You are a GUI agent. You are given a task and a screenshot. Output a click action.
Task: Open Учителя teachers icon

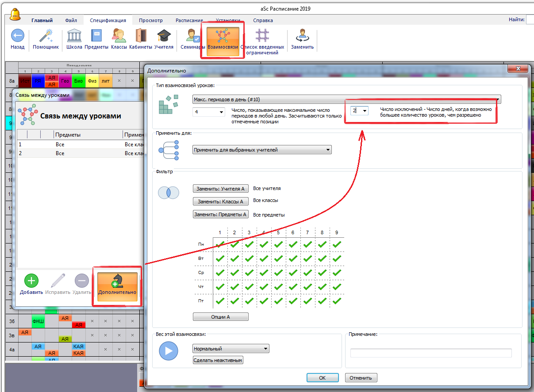click(x=164, y=36)
